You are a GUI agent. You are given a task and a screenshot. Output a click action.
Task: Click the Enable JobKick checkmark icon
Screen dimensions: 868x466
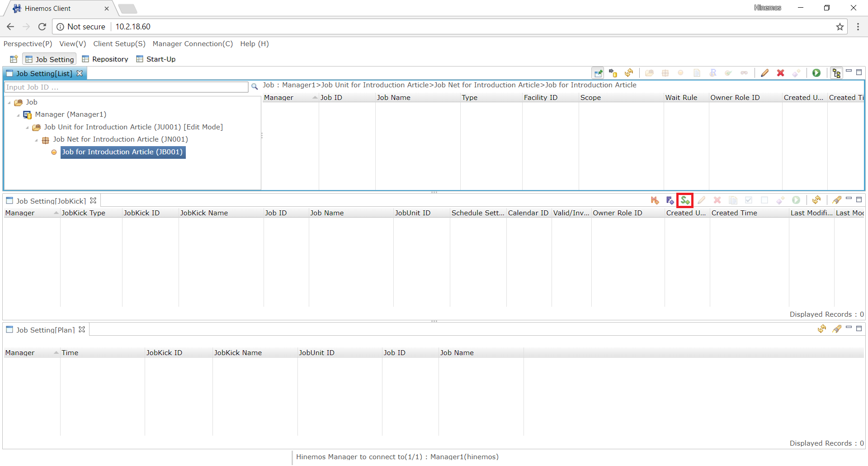[749, 200]
